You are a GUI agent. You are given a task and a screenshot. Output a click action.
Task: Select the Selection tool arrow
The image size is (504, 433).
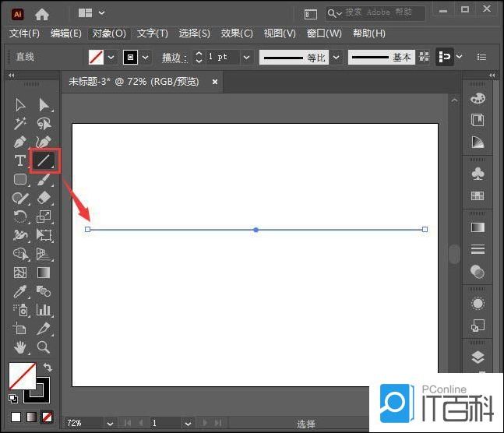20,105
